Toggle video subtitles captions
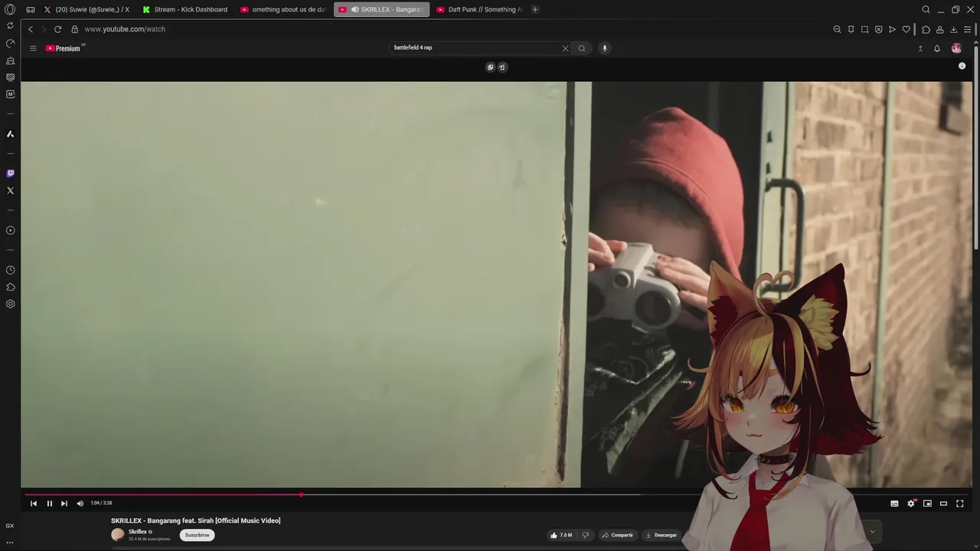Screen dimensions: 980x551 (894, 504)
